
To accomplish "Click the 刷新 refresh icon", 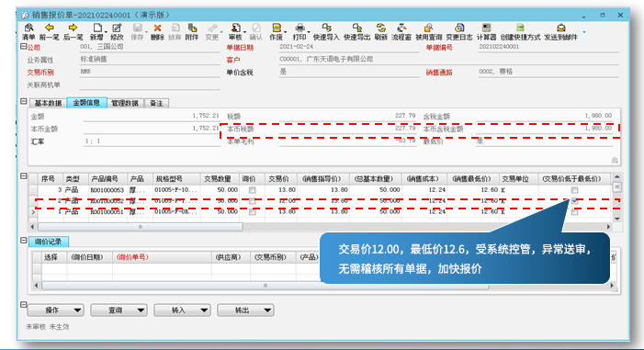I will click(381, 31).
